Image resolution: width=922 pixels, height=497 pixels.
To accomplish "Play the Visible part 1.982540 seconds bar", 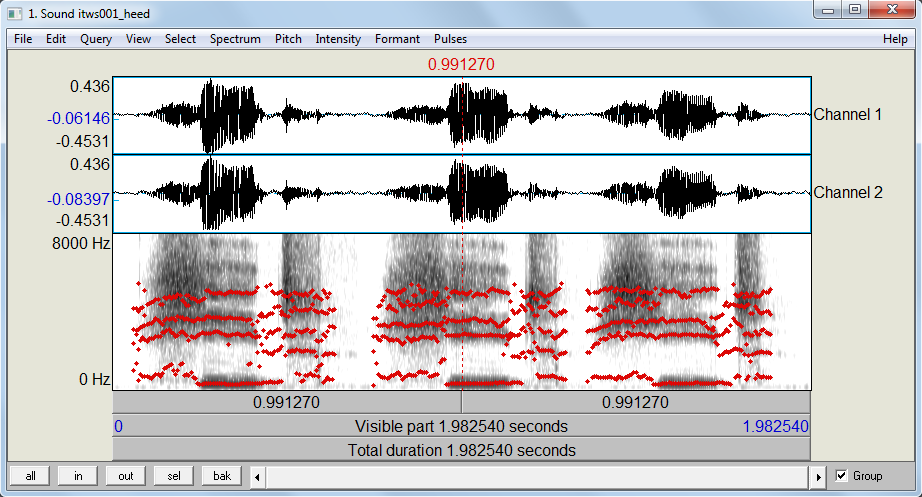I will pos(462,426).
